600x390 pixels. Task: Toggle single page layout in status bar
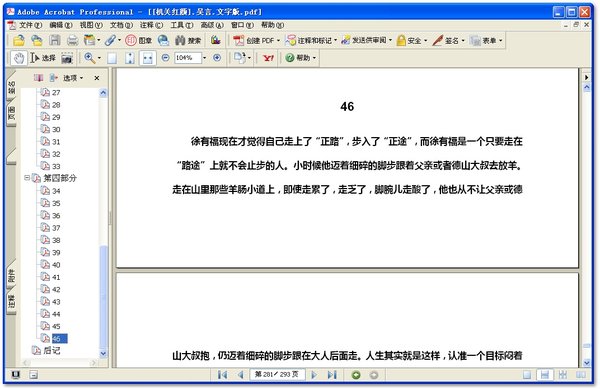click(x=527, y=375)
